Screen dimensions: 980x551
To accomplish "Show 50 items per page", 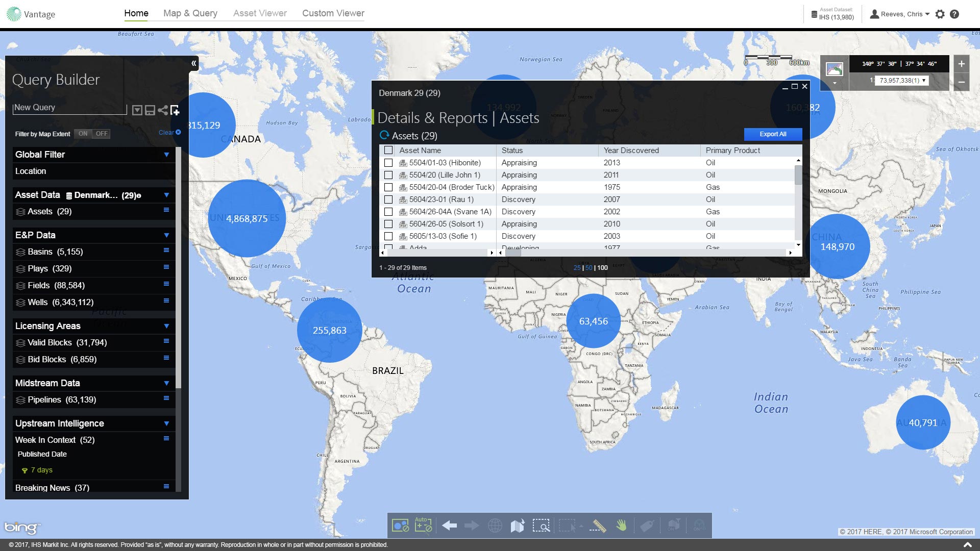I will pyautogui.click(x=589, y=268).
